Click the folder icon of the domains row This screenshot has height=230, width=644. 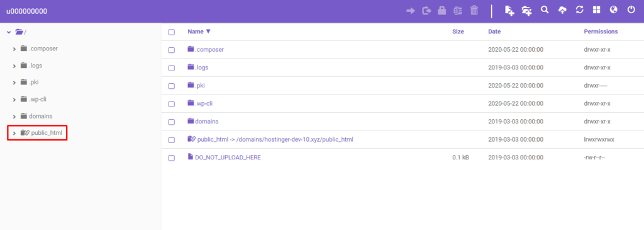[x=191, y=121]
